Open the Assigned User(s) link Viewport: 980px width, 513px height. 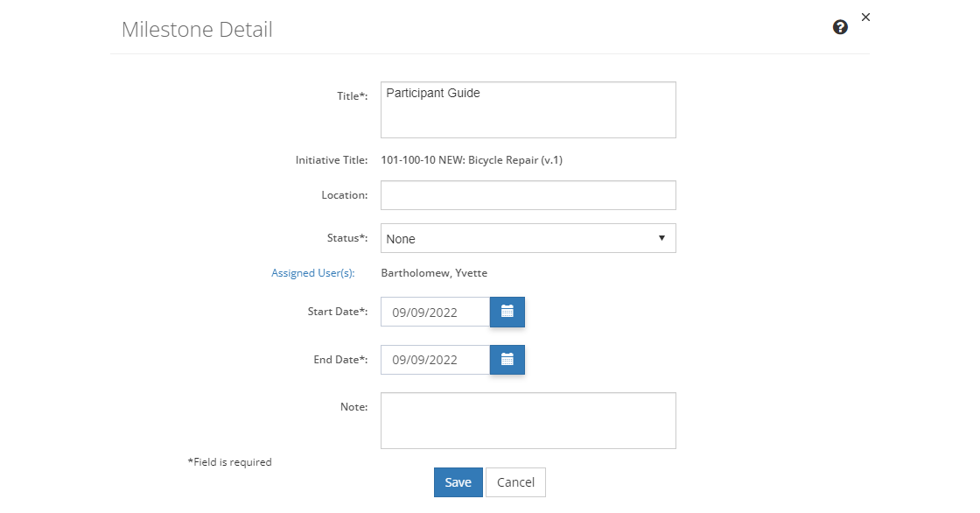point(313,273)
